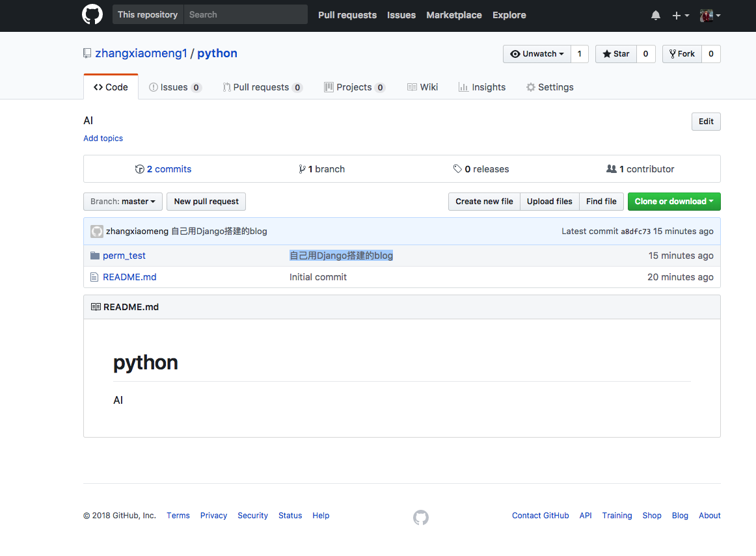The image size is (756, 556).
Task: Open the Insights tab
Action: pos(481,87)
